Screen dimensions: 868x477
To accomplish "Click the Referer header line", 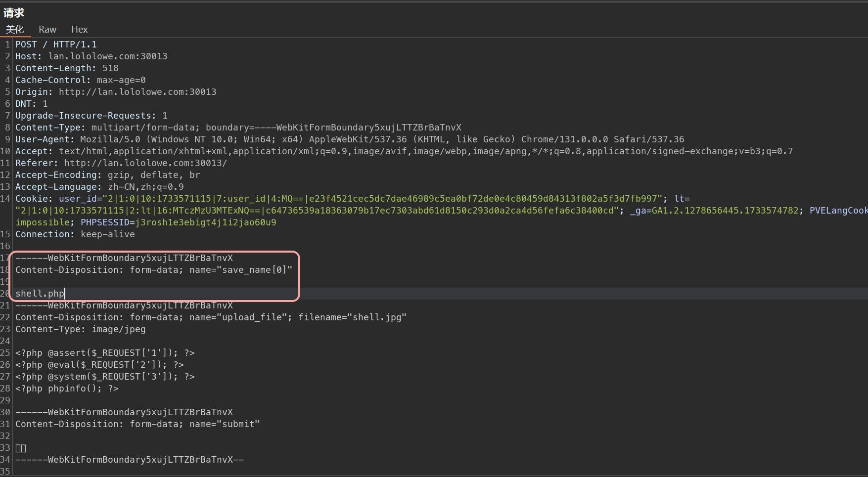I will click(121, 163).
